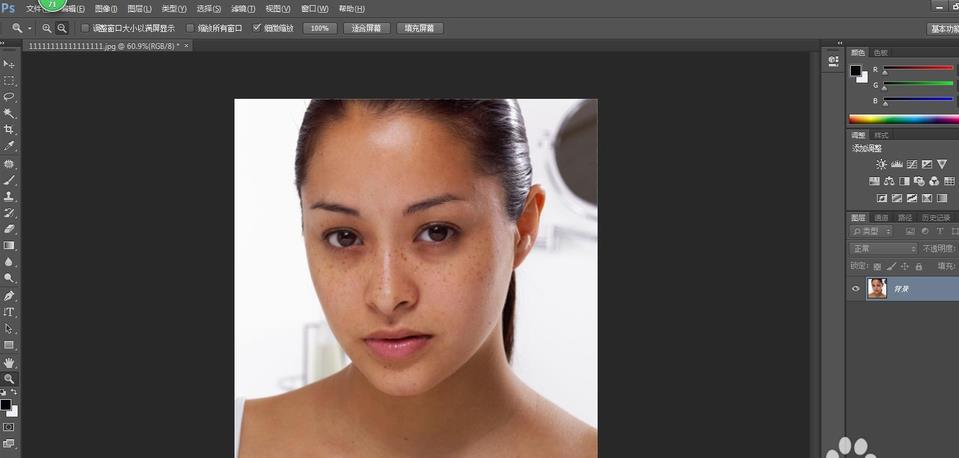
Task: Uncheck the 细微缩放 checkbox
Action: point(257,28)
